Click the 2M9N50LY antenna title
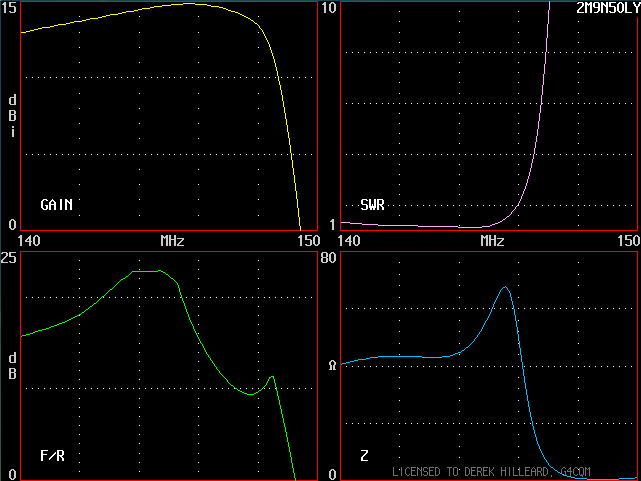Screen dimensions: 641x481 tap(608, 8)
